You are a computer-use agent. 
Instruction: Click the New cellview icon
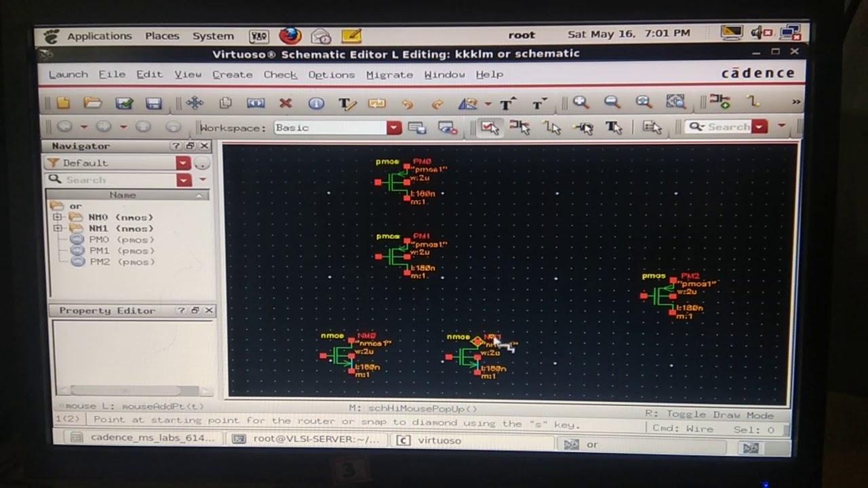[x=63, y=103]
